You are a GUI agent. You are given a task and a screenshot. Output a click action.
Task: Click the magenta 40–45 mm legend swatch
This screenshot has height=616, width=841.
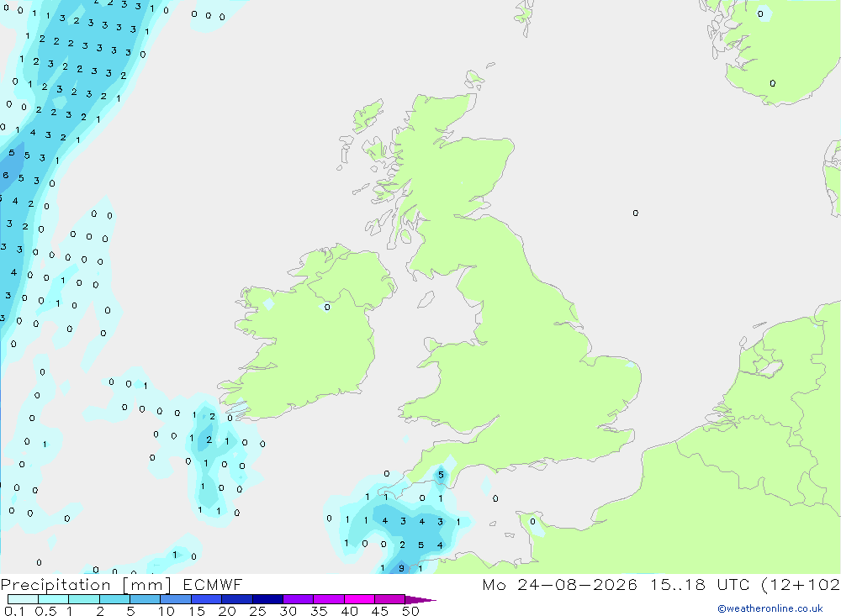click(x=359, y=599)
